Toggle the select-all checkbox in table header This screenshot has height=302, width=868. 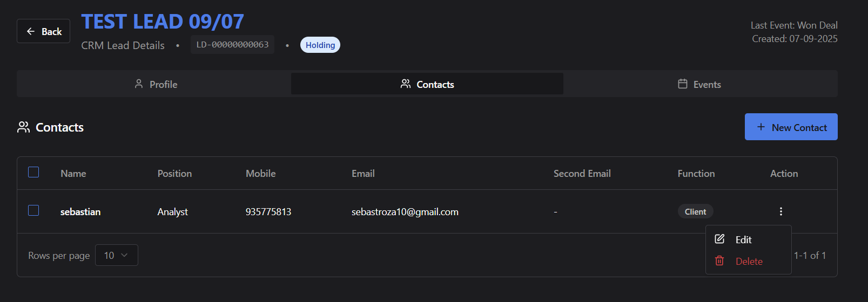point(33,172)
